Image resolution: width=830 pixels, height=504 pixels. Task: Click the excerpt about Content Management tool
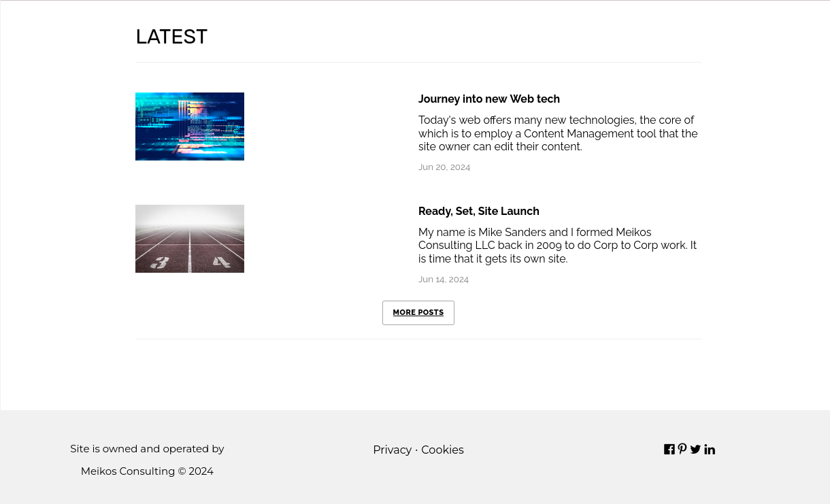[x=558, y=133]
